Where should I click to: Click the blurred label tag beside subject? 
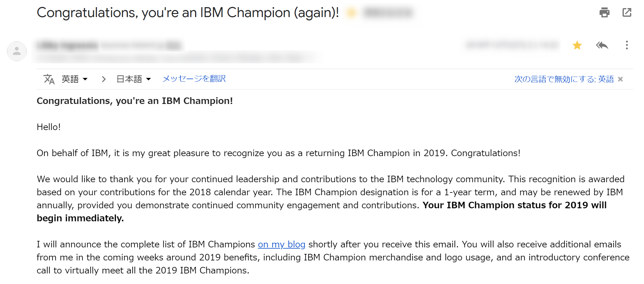[388, 13]
